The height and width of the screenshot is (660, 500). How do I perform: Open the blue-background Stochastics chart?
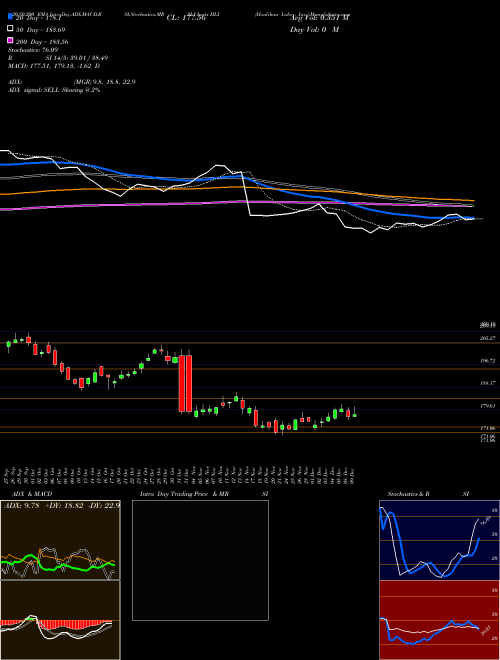tap(439, 540)
